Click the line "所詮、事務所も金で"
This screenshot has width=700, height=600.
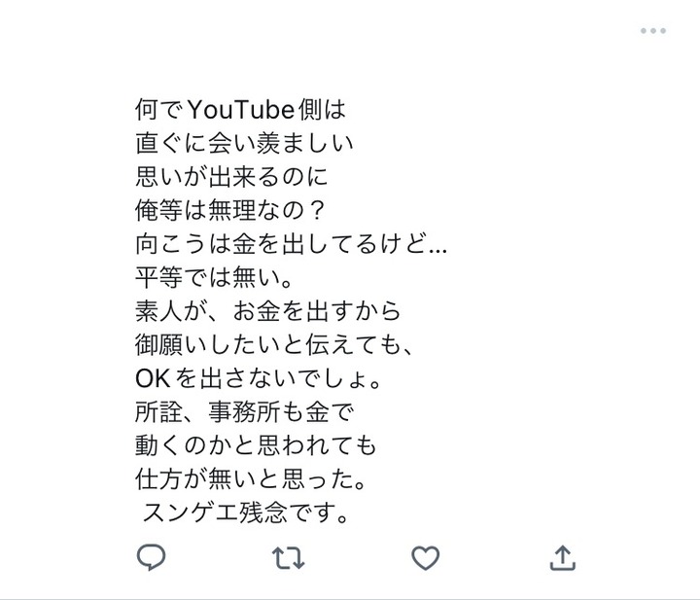(x=244, y=411)
